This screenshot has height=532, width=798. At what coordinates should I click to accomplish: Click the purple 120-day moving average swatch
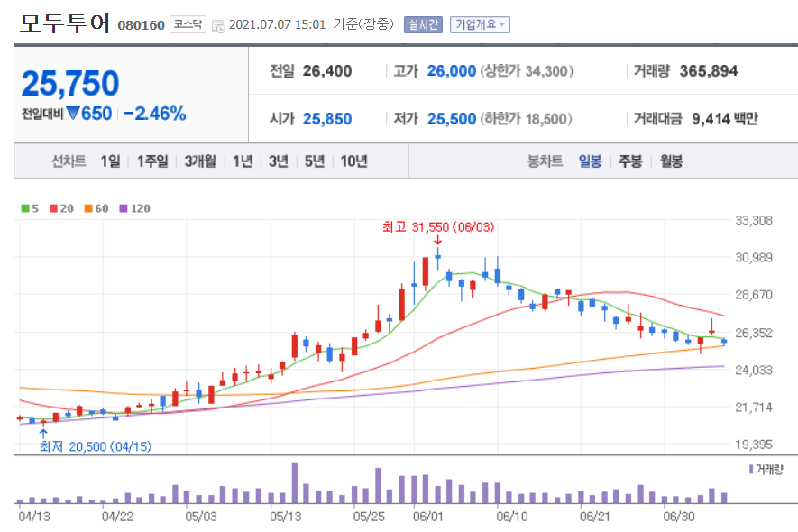tap(124, 208)
